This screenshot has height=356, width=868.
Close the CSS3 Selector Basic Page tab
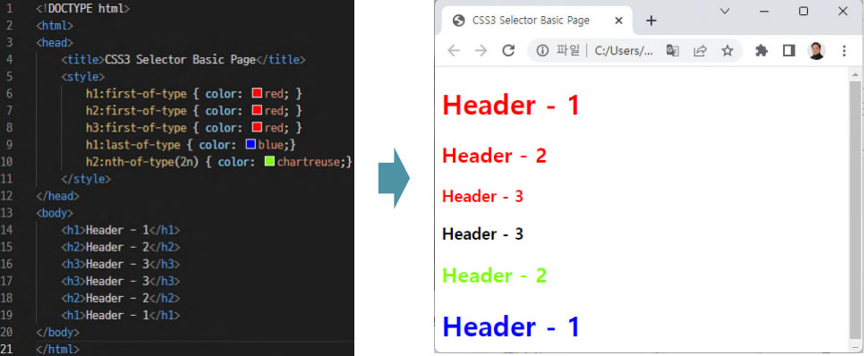(619, 21)
